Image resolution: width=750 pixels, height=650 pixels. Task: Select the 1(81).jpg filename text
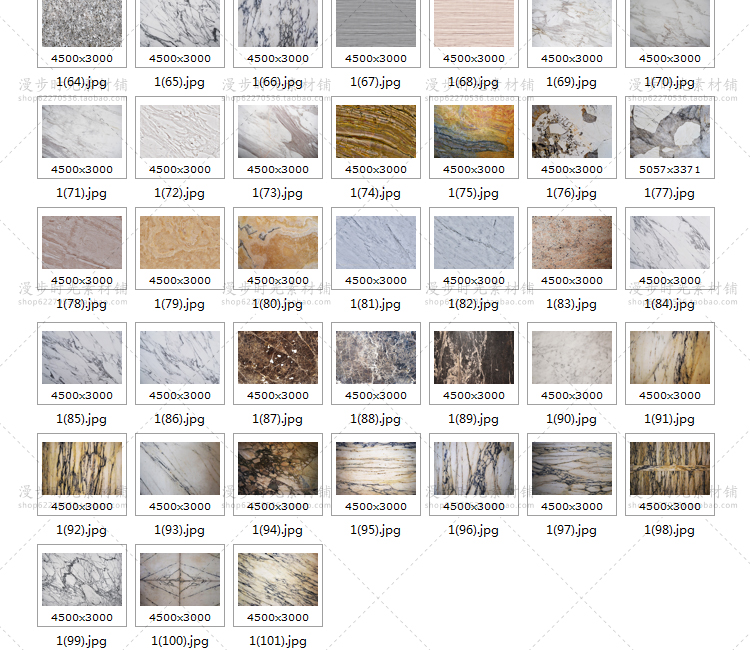(x=376, y=304)
